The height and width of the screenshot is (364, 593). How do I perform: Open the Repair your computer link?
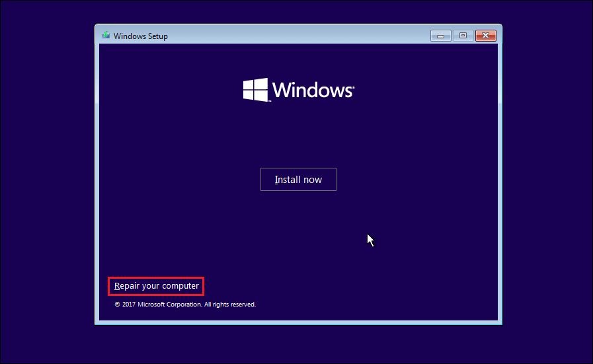click(x=156, y=286)
